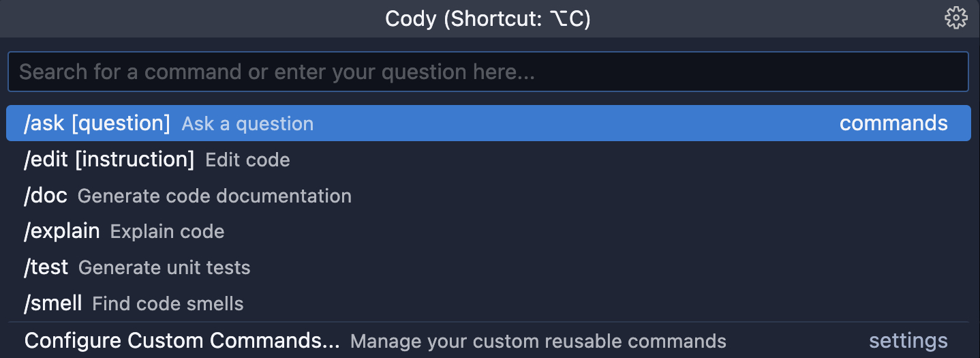The width and height of the screenshot is (980, 358).
Task: Click the search placeholder text
Action: click(277, 72)
